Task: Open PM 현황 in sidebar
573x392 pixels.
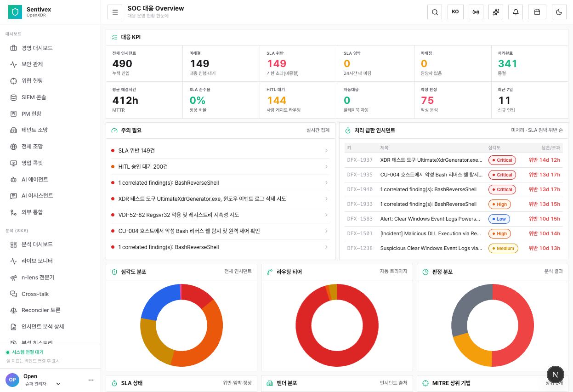Action: click(50, 114)
